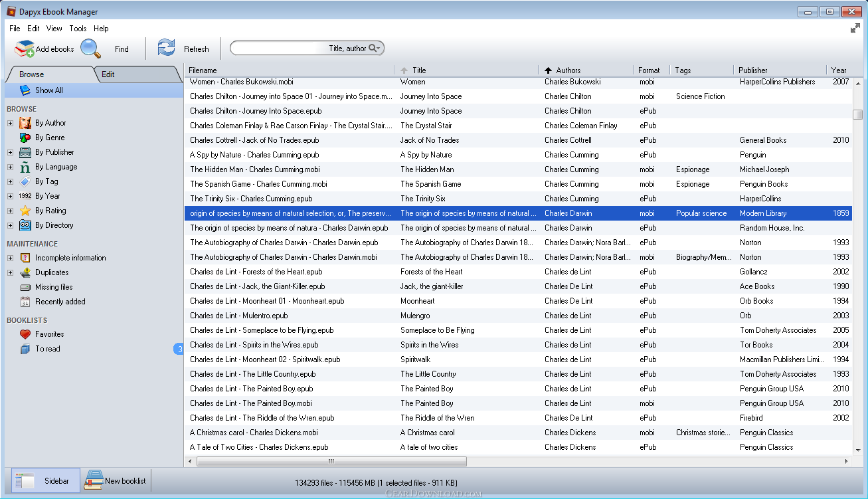
Task: Click the To read booklist icon
Action: [x=25, y=349]
